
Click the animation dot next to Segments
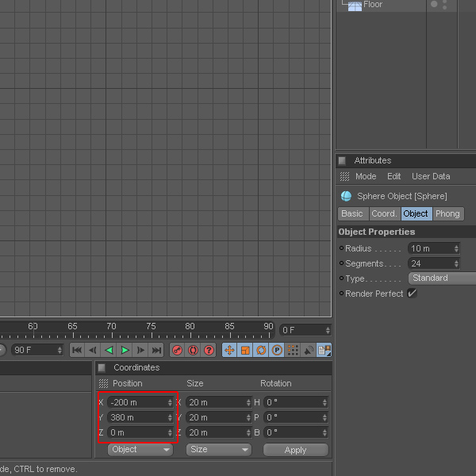341,263
